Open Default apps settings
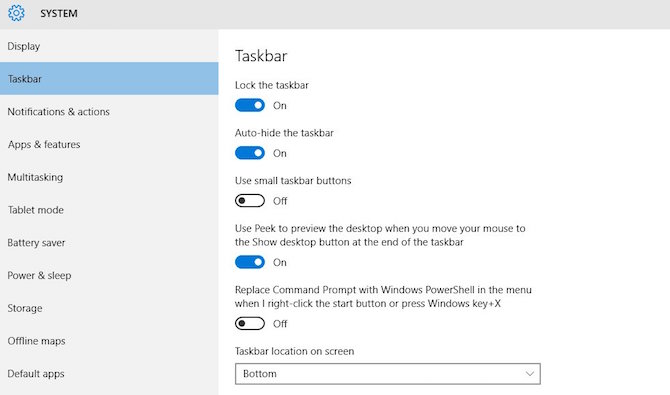This screenshot has height=395, width=670. [109, 374]
